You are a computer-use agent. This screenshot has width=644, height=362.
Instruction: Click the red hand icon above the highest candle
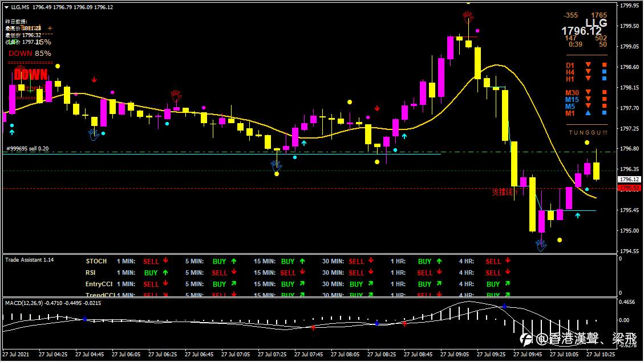[468, 17]
